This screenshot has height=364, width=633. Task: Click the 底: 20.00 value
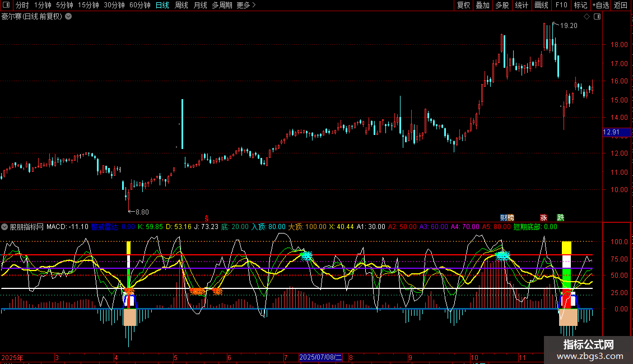tap(235, 227)
